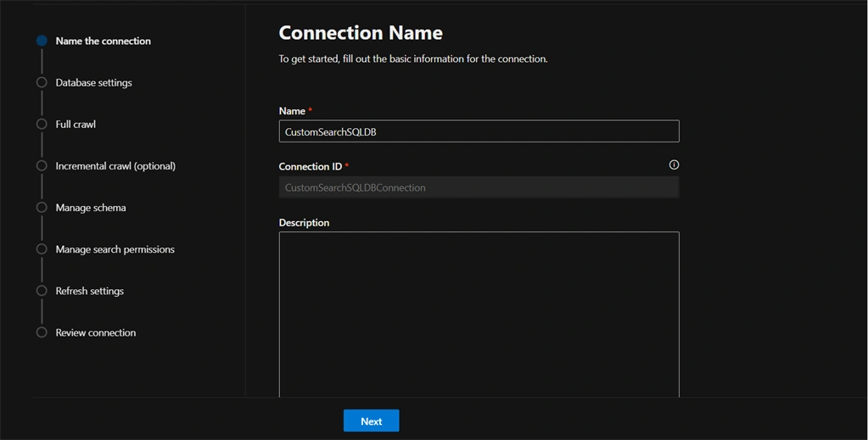This screenshot has width=868, height=440.
Task: Open the Full crawl step
Action: point(76,124)
